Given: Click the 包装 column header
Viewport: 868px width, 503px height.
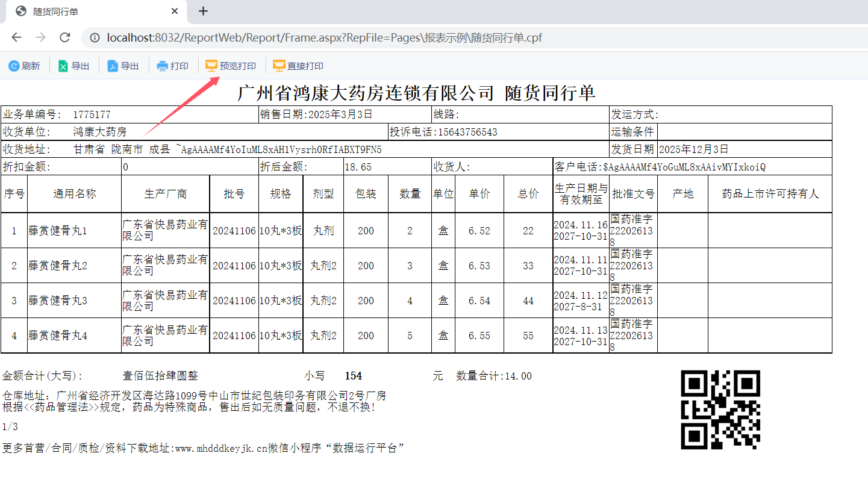Looking at the screenshot, I should point(366,194).
